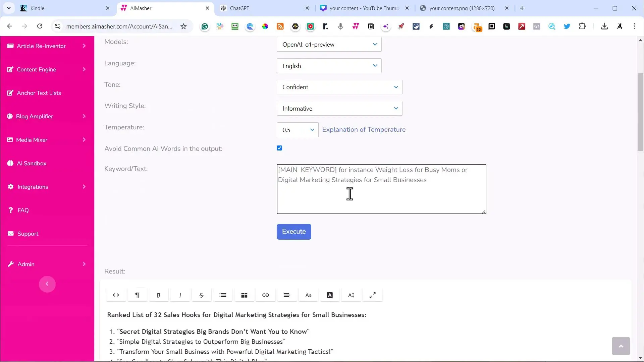The image size is (644, 362).
Task: Insert a table in the result editor
Action: 244,295
